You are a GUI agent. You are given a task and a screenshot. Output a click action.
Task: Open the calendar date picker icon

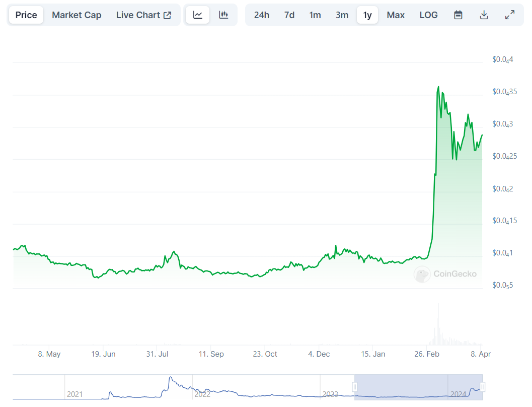coord(458,15)
